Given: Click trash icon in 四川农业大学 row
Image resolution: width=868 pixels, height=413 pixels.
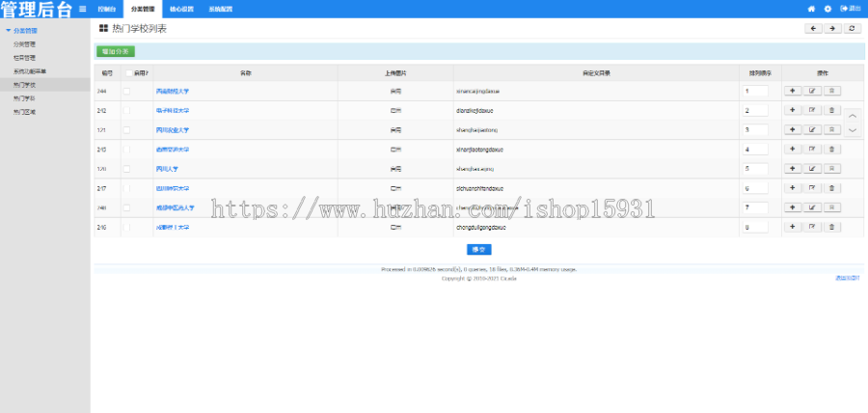Looking at the screenshot, I should [x=831, y=129].
